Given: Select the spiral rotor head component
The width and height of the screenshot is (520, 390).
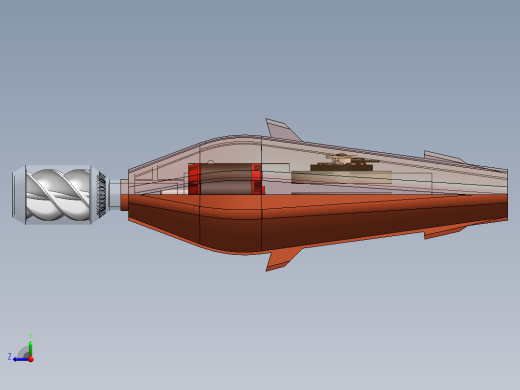Looking at the screenshot, I should coord(59,195).
